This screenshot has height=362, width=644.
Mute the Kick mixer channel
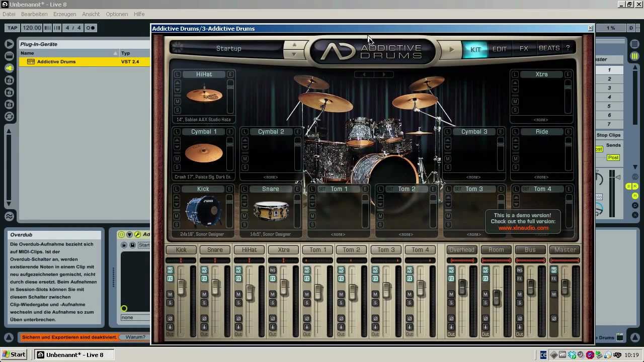(170, 294)
